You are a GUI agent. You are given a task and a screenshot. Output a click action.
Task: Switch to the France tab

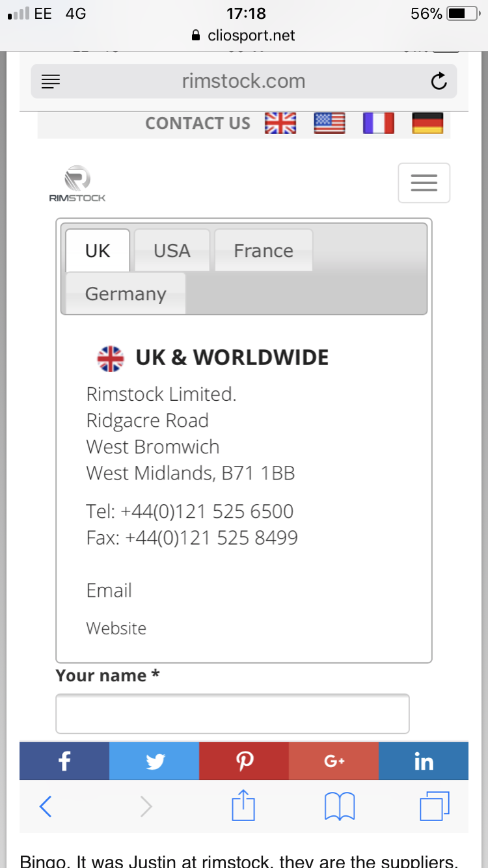(264, 251)
